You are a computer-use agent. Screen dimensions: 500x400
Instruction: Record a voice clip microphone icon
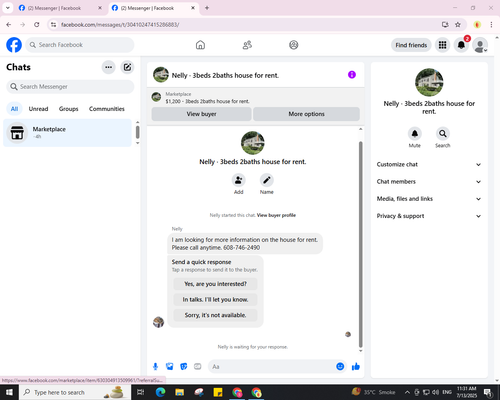155,367
